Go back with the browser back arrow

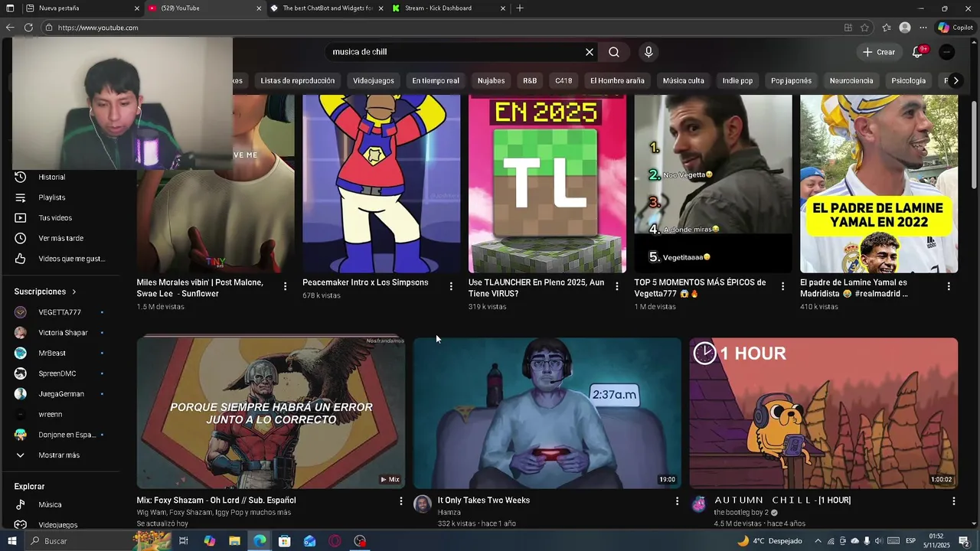pos(10,28)
